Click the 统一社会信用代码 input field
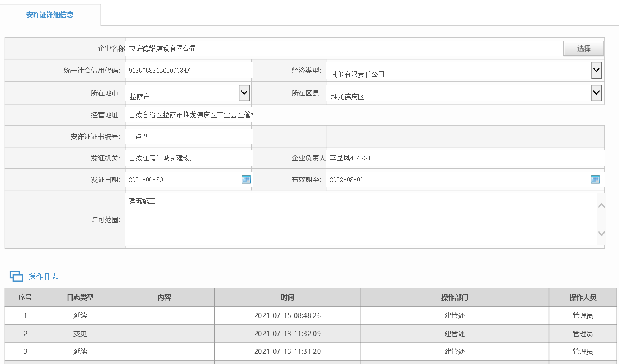The width and height of the screenshot is (619, 364). tap(188, 71)
